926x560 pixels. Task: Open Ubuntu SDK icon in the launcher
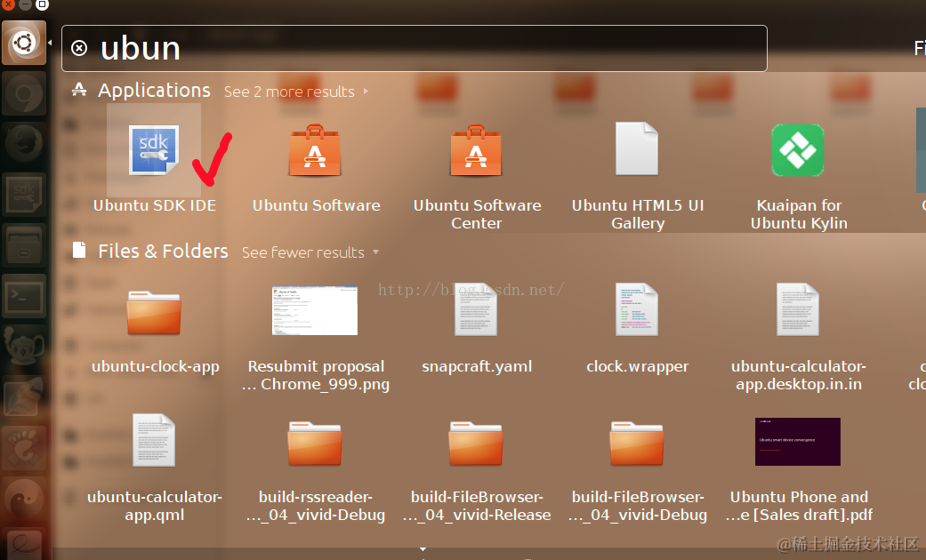24,195
